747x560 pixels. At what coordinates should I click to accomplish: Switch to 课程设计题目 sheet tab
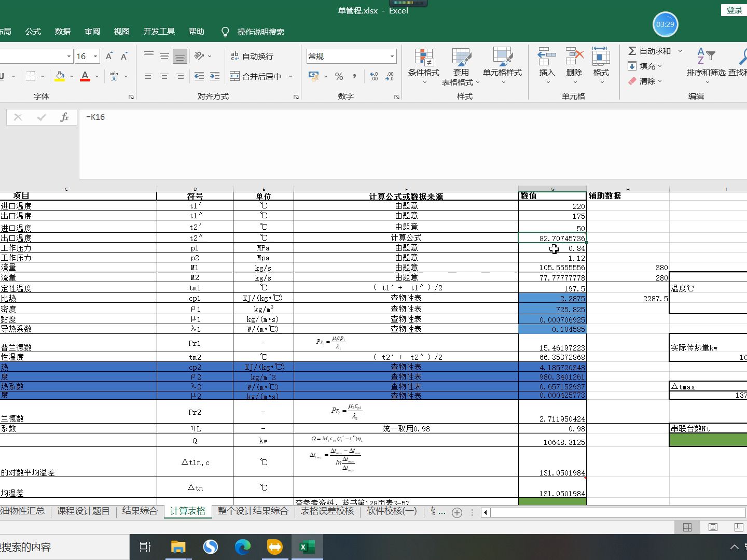click(84, 511)
